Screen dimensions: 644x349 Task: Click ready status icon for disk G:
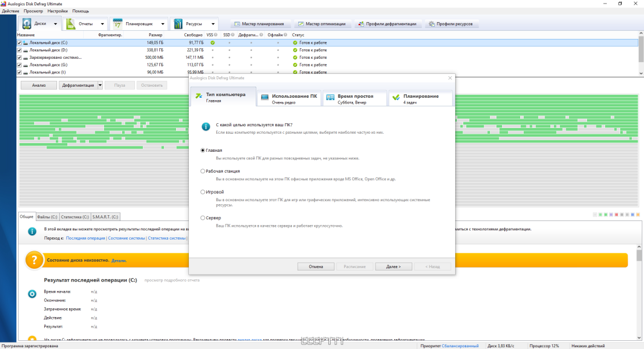295,65
